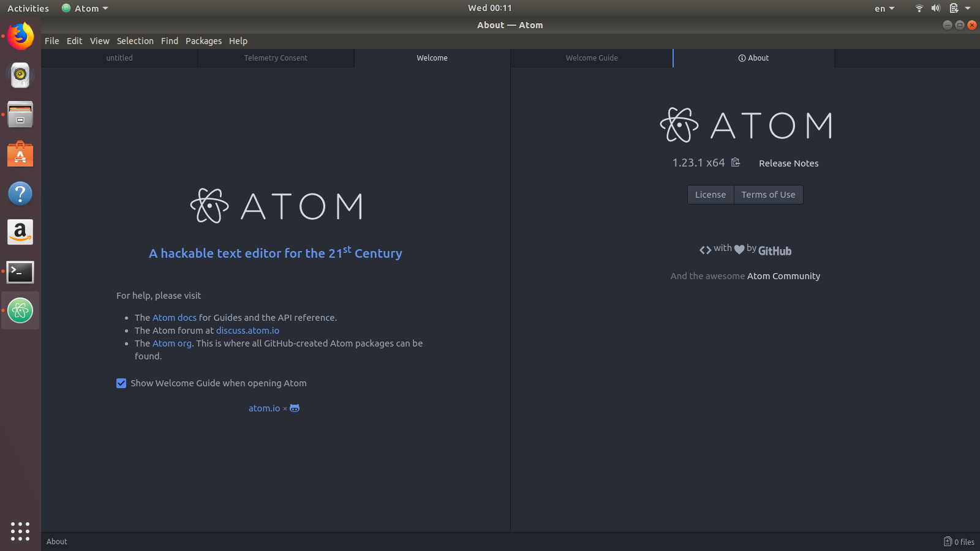
Task: Open the Packages menu
Action: 203,41
